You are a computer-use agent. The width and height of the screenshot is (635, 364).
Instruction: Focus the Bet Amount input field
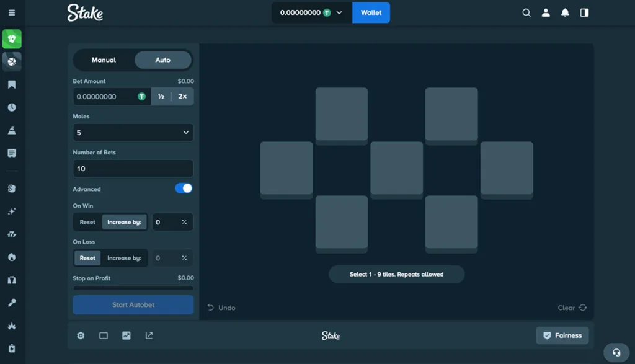[x=112, y=96]
